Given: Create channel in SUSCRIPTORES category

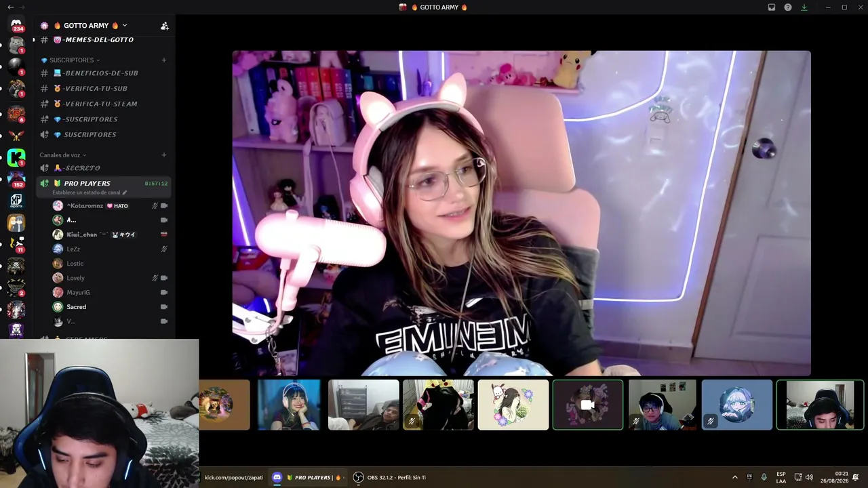Looking at the screenshot, I should tap(164, 60).
